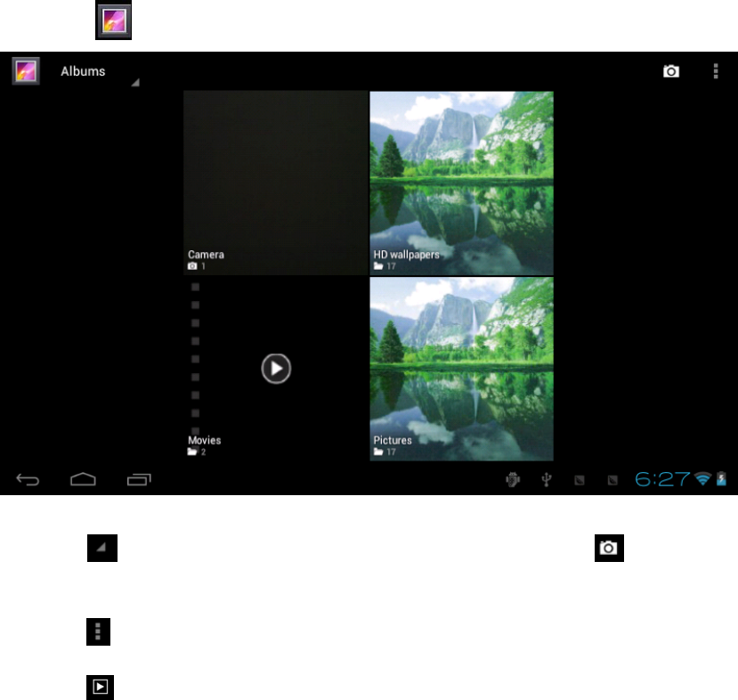Tap the Android debugging status icon
This screenshot has height=700, width=738.
tap(513, 480)
